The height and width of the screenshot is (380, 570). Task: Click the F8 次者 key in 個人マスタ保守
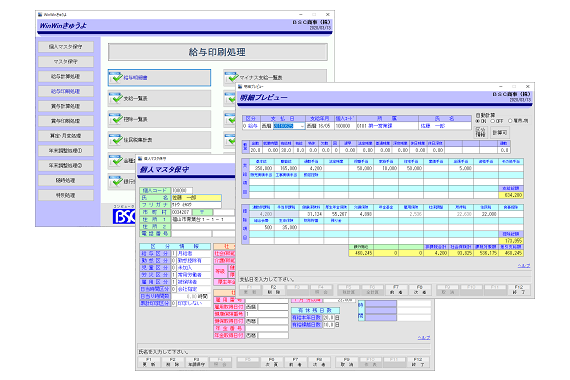tap(320, 362)
